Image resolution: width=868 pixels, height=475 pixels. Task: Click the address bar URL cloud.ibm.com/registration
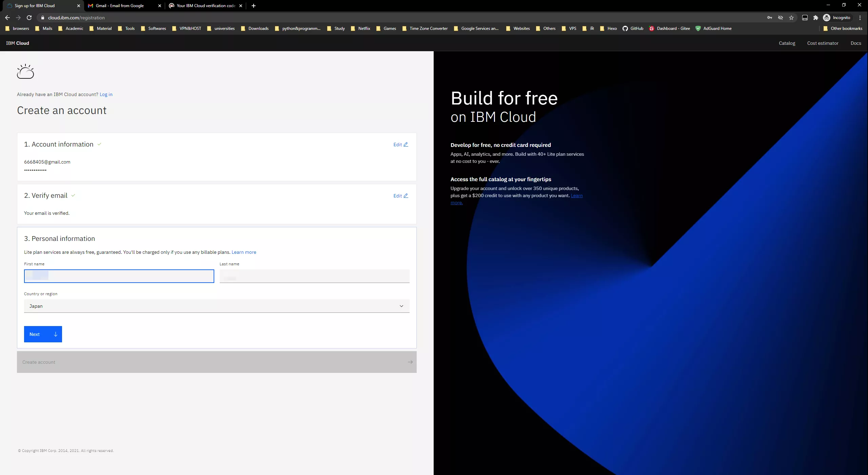tap(76, 18)
